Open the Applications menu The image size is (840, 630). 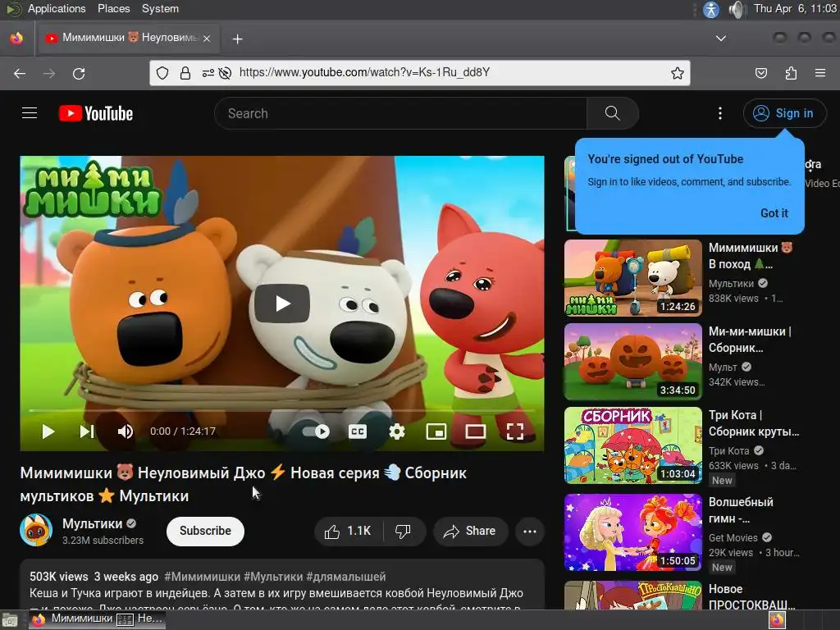coord(57,8)
